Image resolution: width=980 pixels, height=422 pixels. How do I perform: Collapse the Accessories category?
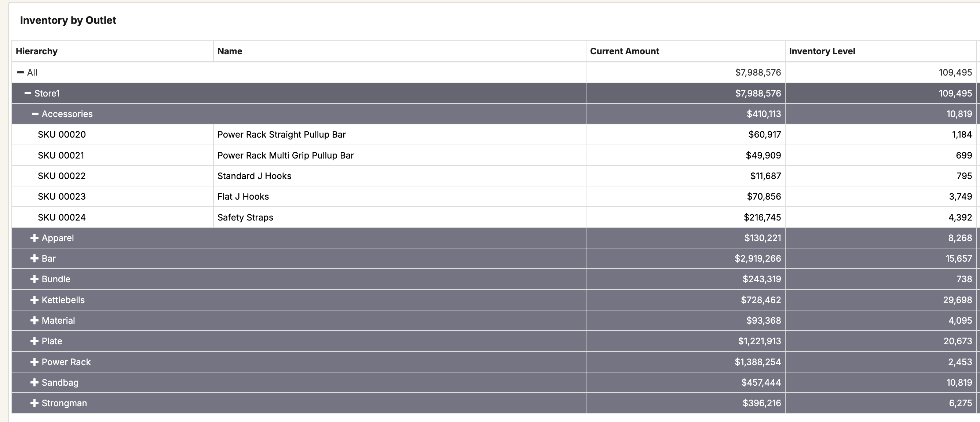pyautogui.click(x=35, y=114)
